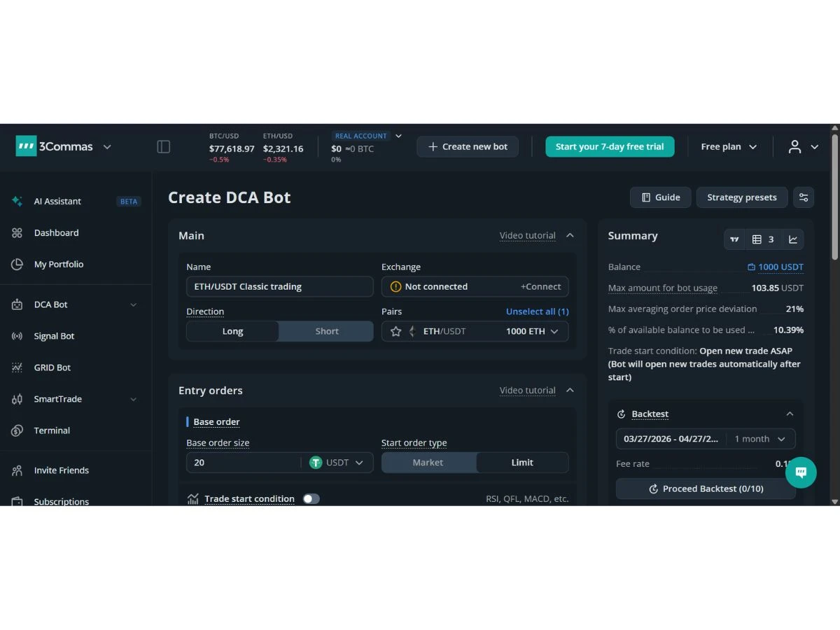840x630 pixels.
Task: Enable the Trade start condition switch
Action: tap(311, 498)
